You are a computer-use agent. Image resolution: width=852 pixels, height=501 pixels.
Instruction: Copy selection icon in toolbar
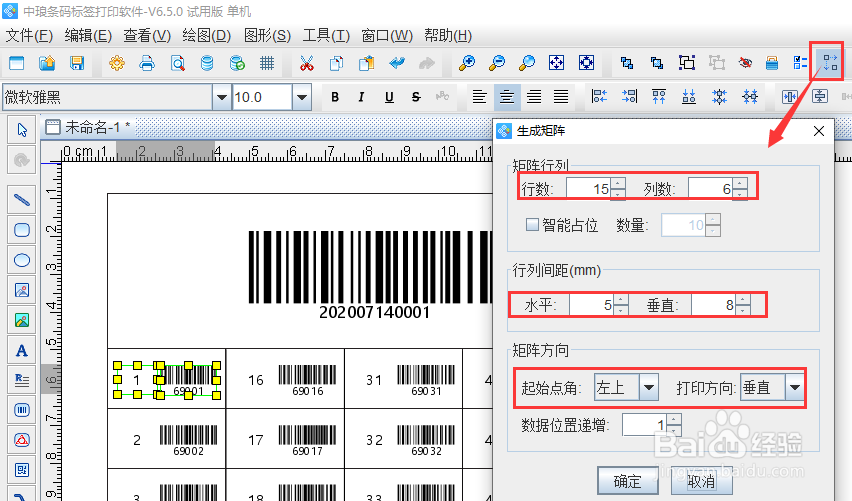pyautogui.click(x=336, y=64)
